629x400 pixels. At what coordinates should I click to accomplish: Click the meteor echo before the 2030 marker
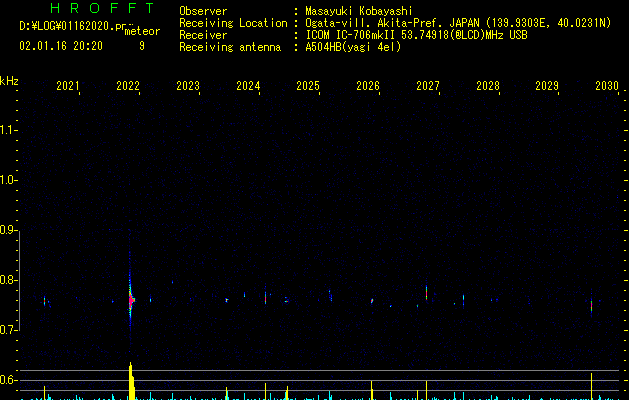591,306
